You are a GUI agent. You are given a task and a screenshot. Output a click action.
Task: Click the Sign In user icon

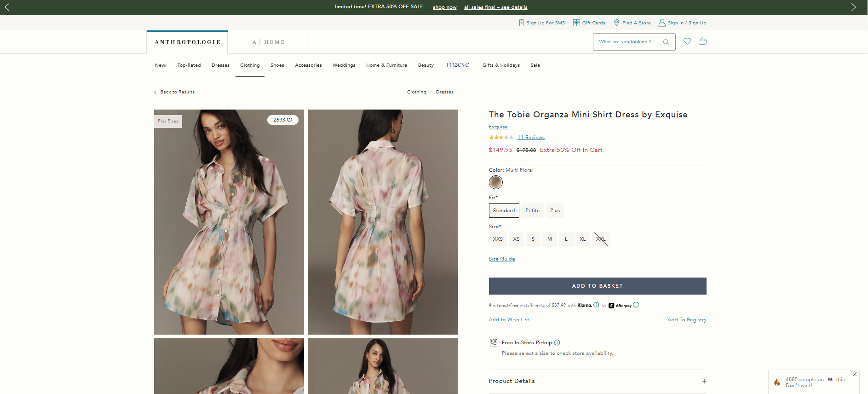662,23
